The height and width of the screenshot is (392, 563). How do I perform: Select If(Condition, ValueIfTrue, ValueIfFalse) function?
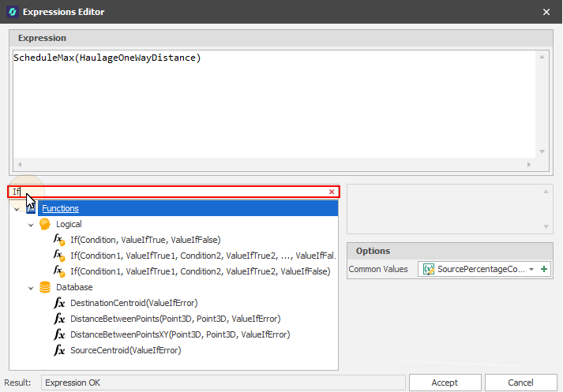click(x=145, y=240)
